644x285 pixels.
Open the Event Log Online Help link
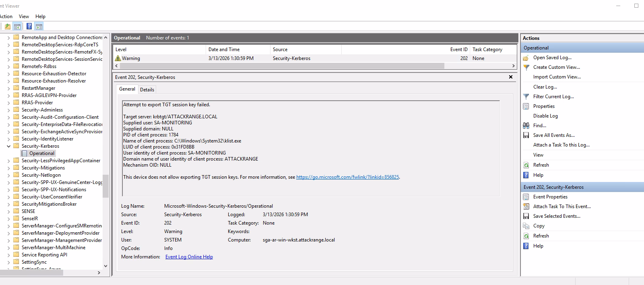(189, 257)
